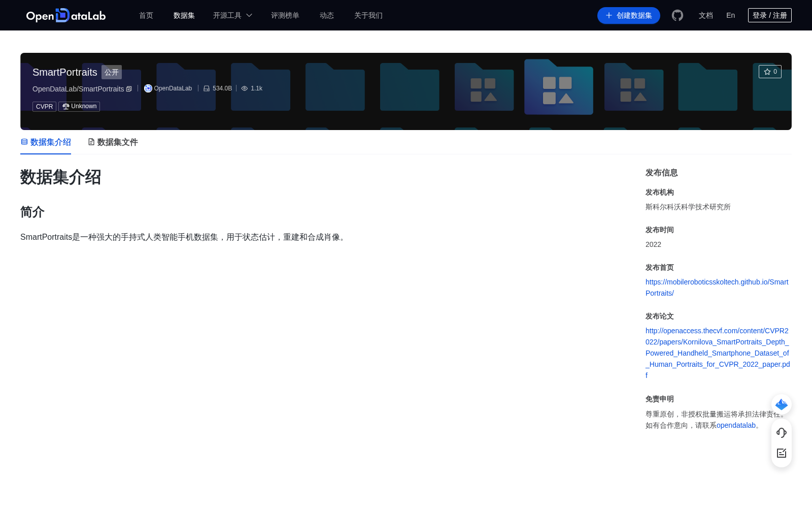
Task: Select the 数据集介绍 tab
Action: pos(46,142)
